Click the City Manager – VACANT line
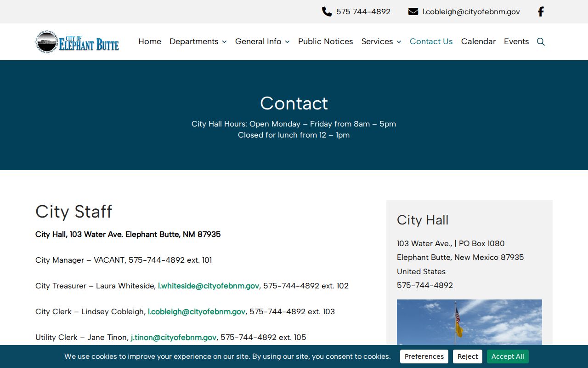The image size is (588, 368). [x=124, y=260]
